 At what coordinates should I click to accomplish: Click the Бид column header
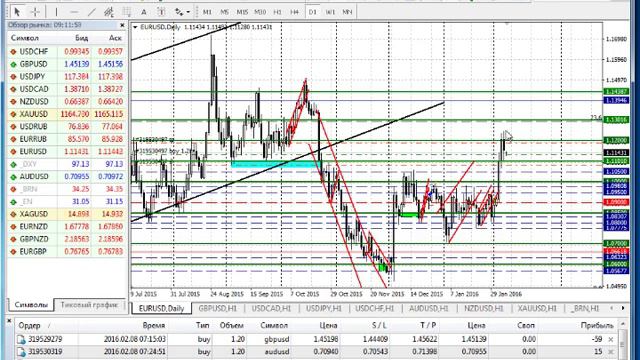click(82, 38)
